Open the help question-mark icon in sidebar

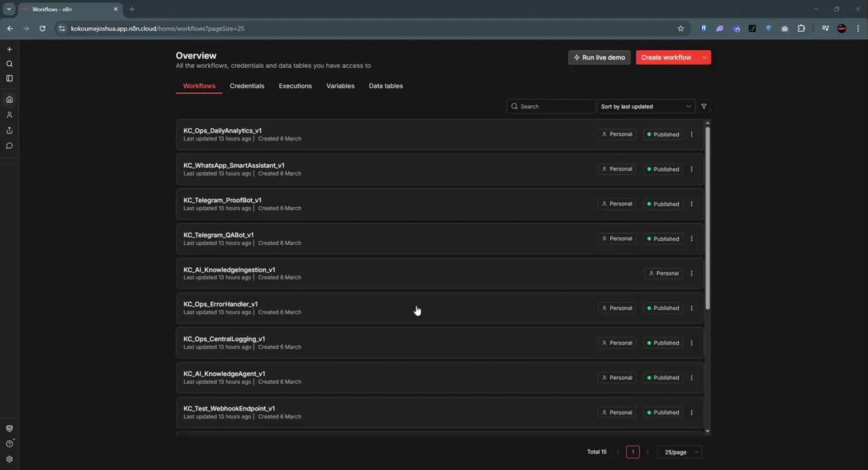(x=9, y=444)
